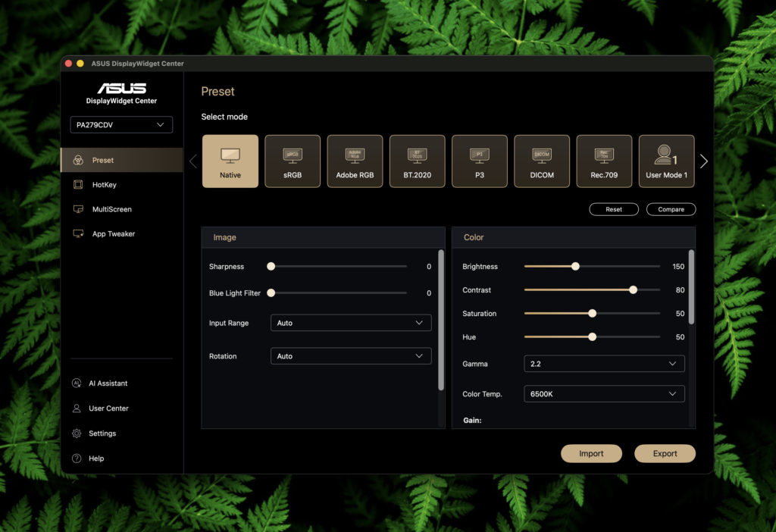776x532 pixels.
Task: Open the PA279CDV monitor dropdown
Action: tap(121, 125)
